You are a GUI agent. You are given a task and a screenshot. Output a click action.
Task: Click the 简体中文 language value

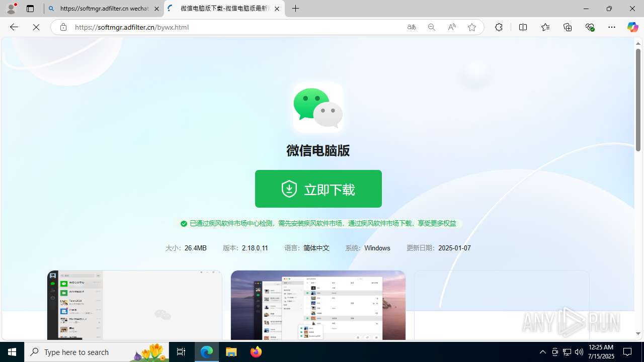pos(316,248)
